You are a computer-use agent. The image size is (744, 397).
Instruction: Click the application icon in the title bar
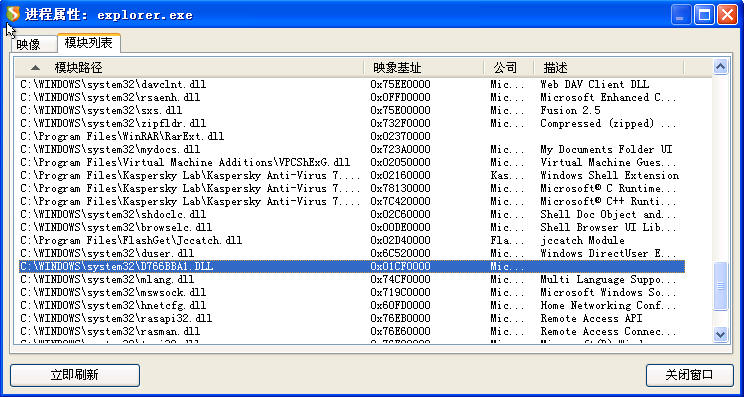point(13,14)
